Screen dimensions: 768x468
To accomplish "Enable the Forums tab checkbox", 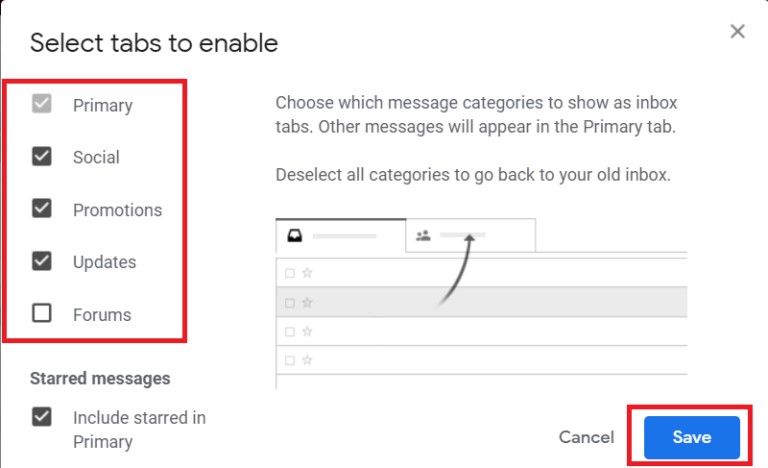I will click(x=42, y=314).
